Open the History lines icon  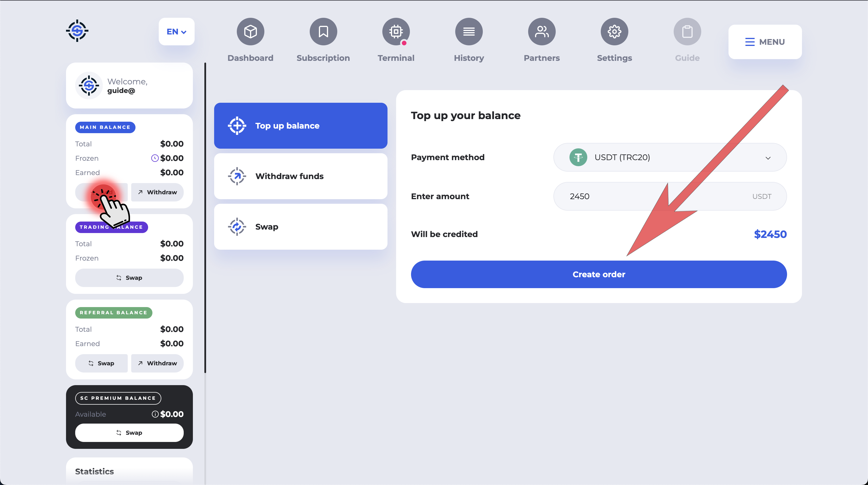coord(469,32)
